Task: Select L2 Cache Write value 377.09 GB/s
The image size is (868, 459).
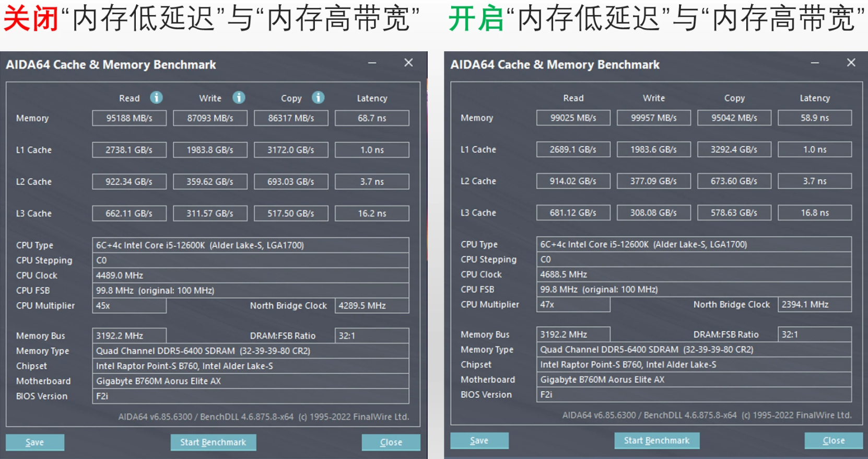Action: [x=654, y=181]
